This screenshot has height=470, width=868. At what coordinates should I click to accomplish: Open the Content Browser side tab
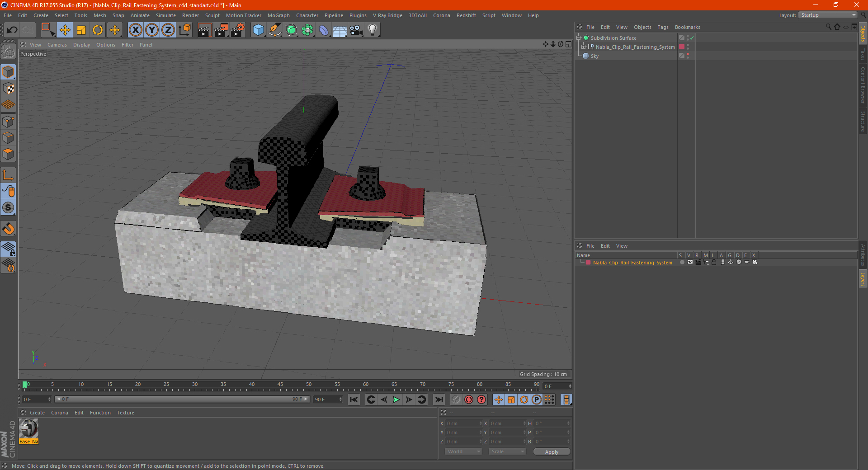863,85
